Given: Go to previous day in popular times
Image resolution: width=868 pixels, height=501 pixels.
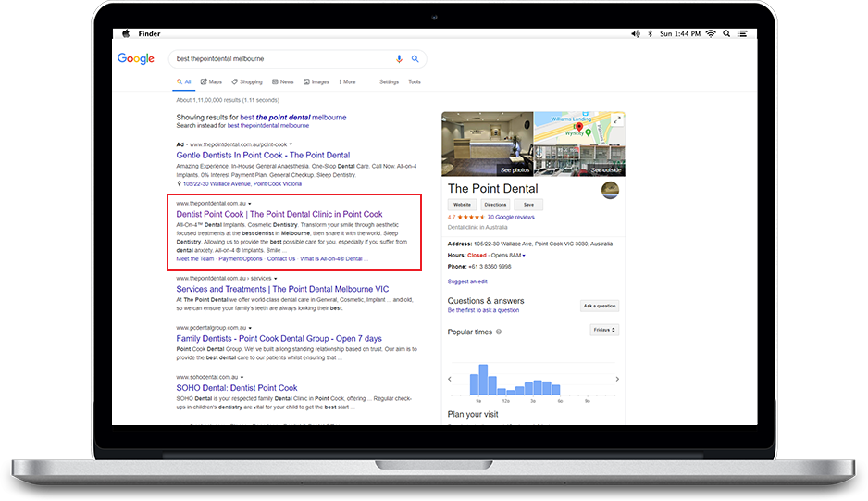Looking at the screenshot, I should tap(450, 379).
